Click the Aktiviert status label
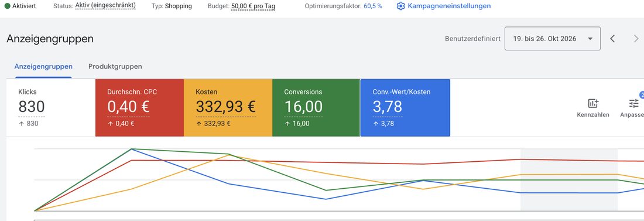644x221 pixels. point(24,6)
